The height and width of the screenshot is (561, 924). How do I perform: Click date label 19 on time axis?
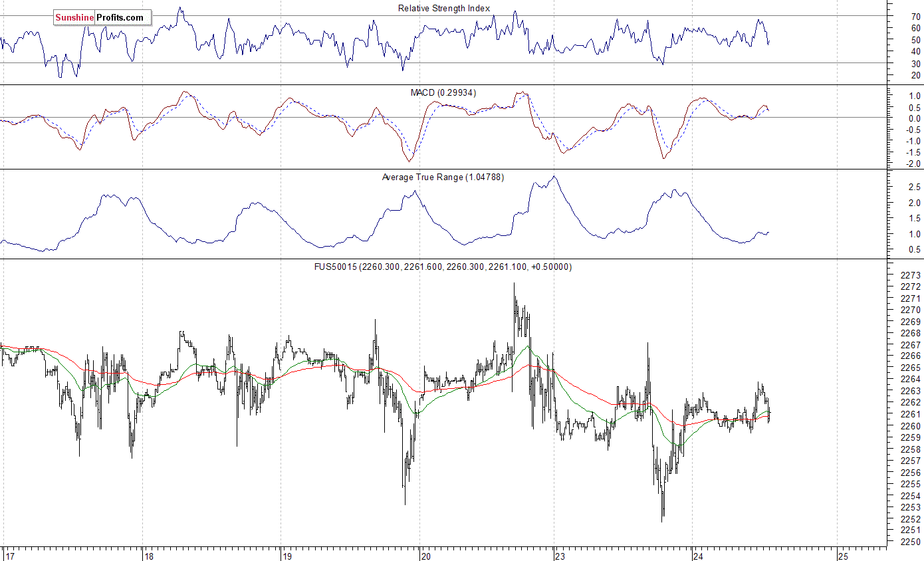pos(287,556)
